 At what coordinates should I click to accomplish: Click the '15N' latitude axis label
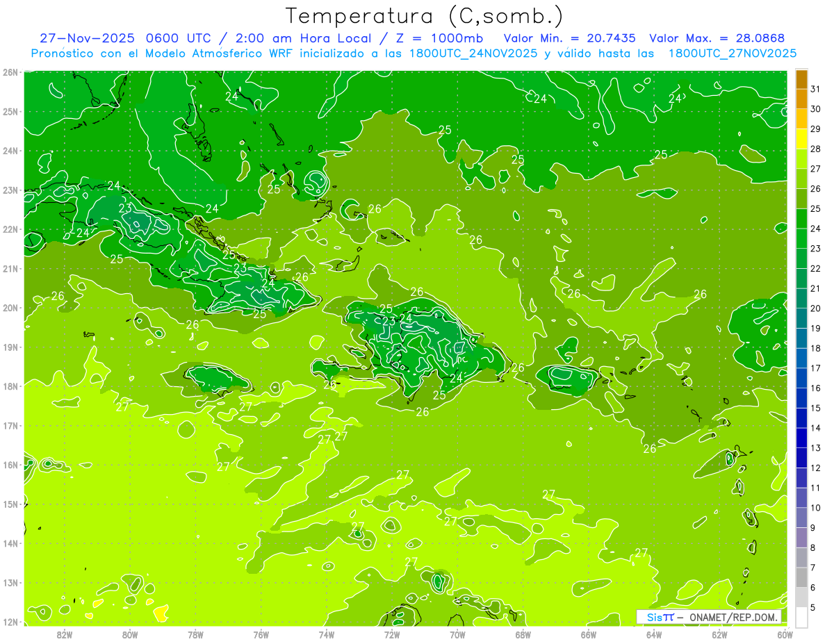(x=10, y=504)
